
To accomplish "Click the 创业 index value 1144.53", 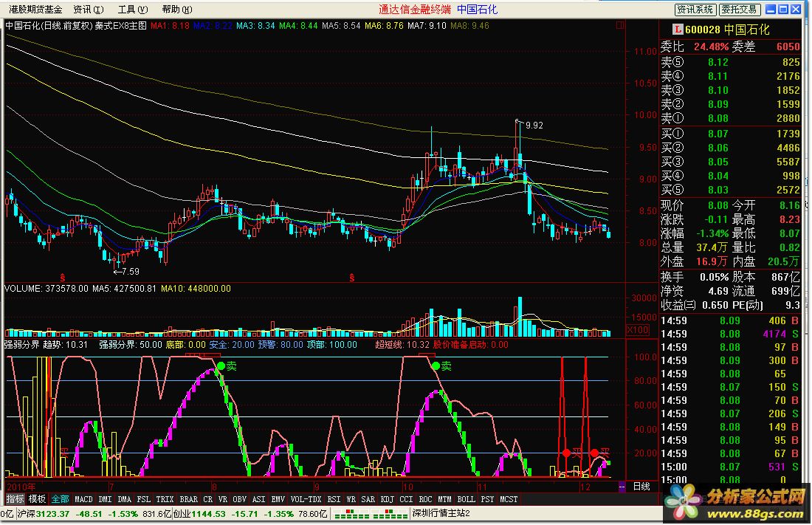I will (207, 514).
